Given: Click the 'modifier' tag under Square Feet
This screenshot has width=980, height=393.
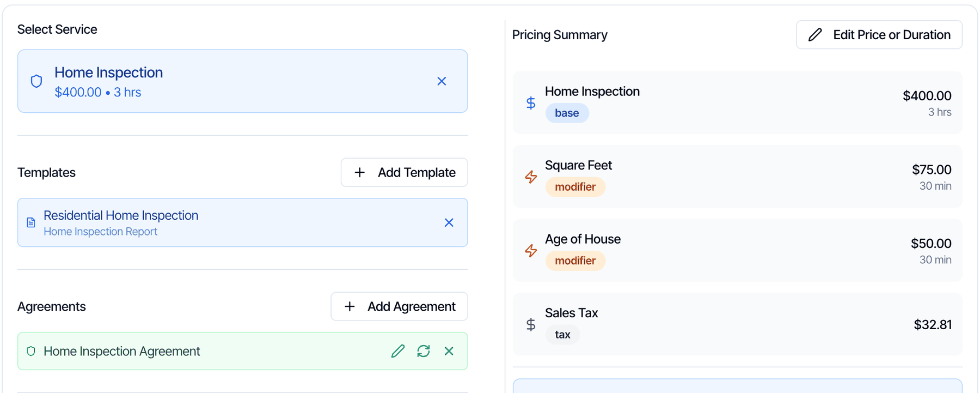Looking at the screenshot, I should [575, 187].
